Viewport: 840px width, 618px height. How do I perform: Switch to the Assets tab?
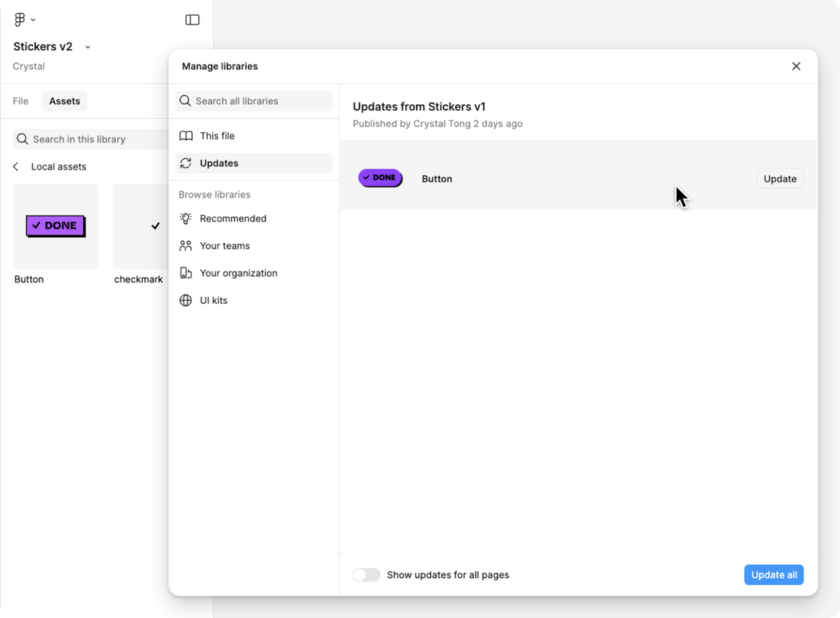[x=65, y=101]
